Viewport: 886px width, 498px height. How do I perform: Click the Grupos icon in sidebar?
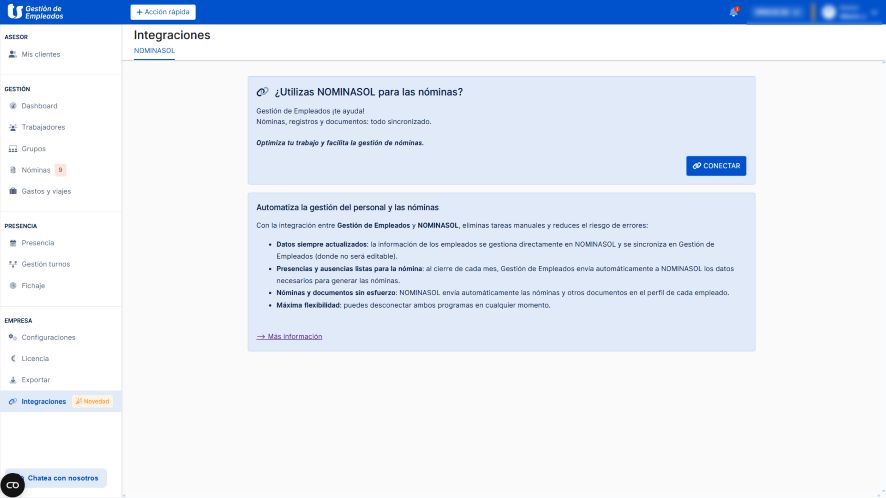click(12, 149)
